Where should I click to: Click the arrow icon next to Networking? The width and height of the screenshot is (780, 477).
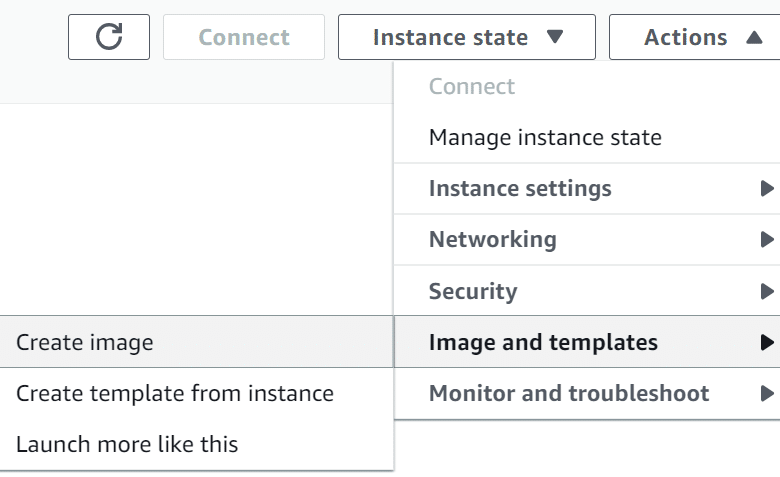tap(767, 240)
